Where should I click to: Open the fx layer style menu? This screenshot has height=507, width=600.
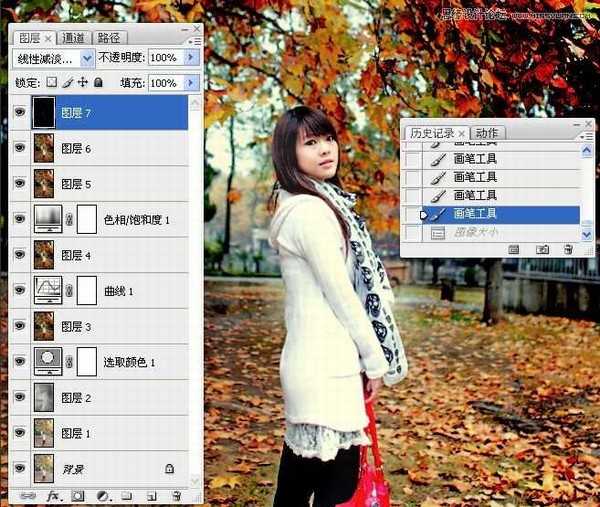click(x=53, y=496)
